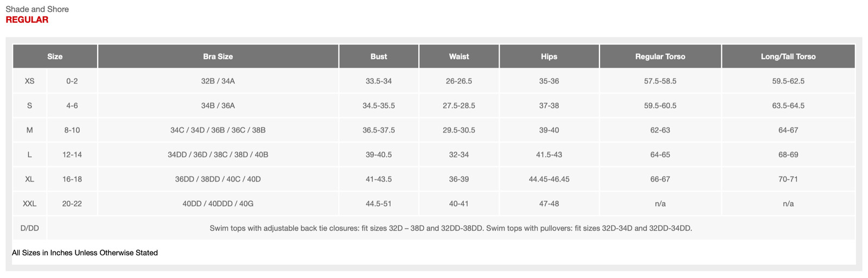The width and height of the screenshot is (868, 278).
Task: Click the Waist column header
Action: click(x=459, y=56)
